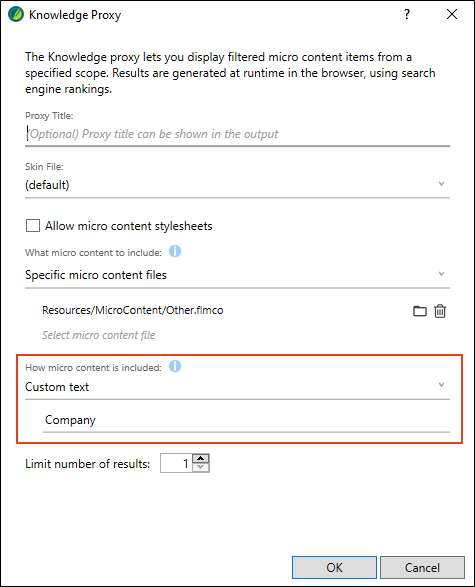
Task: Click the OK button
Action: click(334, 568)
